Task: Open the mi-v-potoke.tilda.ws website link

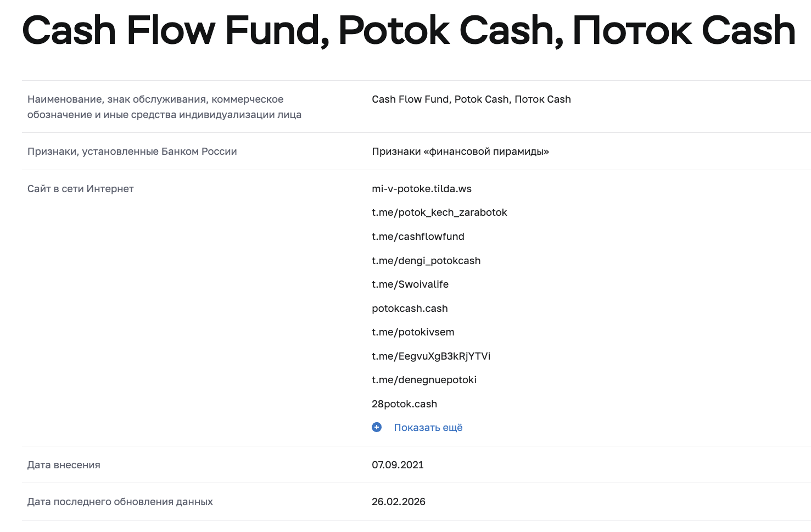Action: click(x=421, y=188)
